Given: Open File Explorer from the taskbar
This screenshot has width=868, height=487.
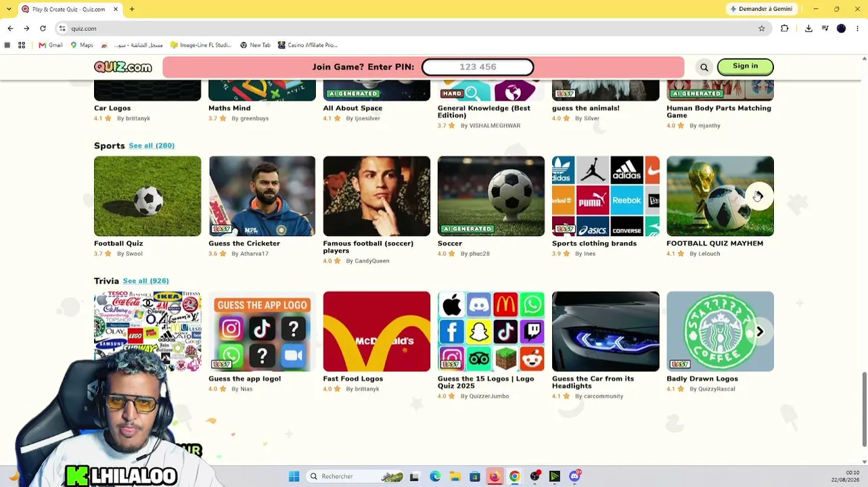Looking at the screenshot, I should coord(455,476).
